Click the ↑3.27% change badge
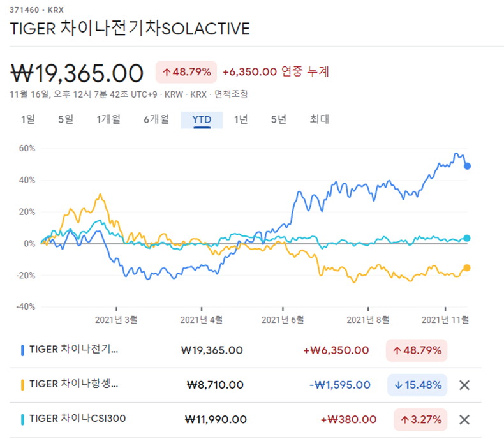504x441 pixels. [x=420, y=420]
